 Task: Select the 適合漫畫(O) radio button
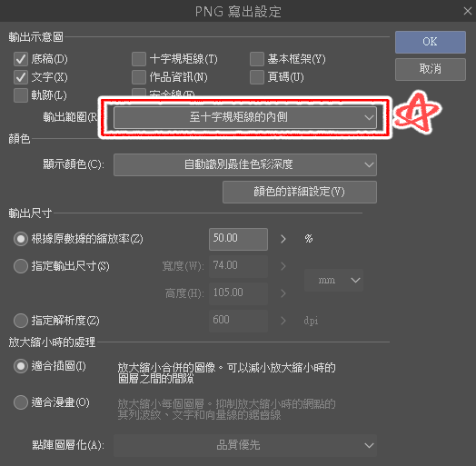[x=21, y=402]
